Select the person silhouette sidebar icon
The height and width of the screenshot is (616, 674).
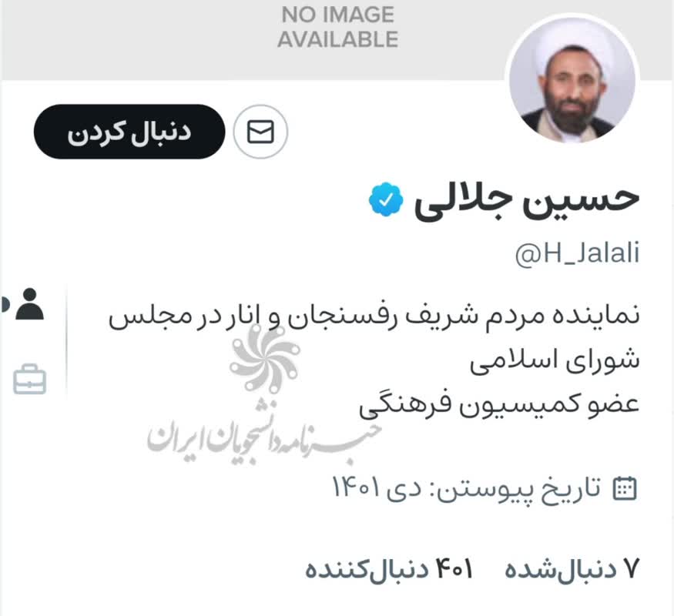point(30,304)
